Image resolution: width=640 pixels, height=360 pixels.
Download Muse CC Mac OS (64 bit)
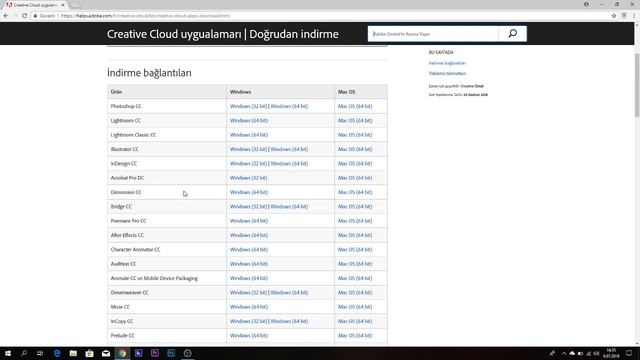pyautogui.click(x=355, y=307)
